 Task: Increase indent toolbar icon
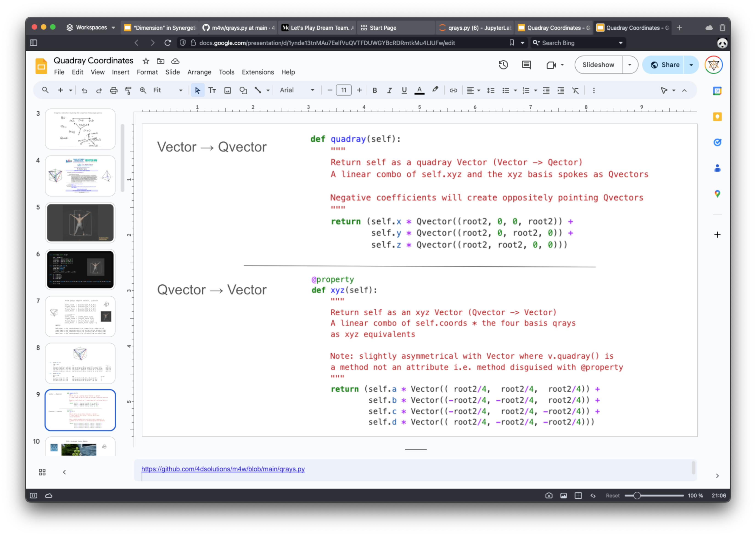[x=561, y=90]
